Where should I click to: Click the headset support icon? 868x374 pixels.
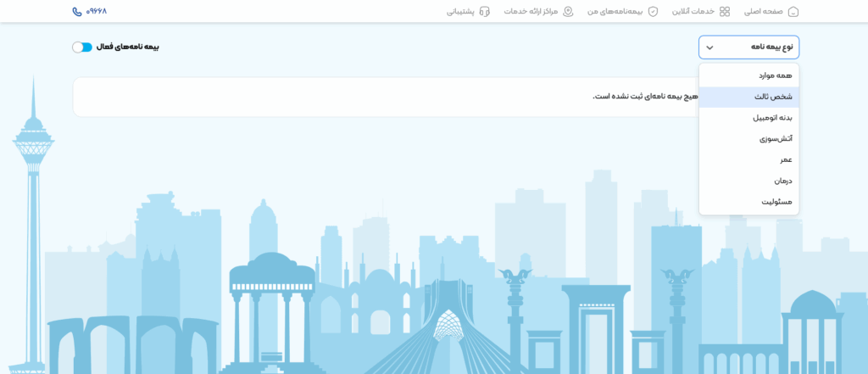tap(485, 12)
